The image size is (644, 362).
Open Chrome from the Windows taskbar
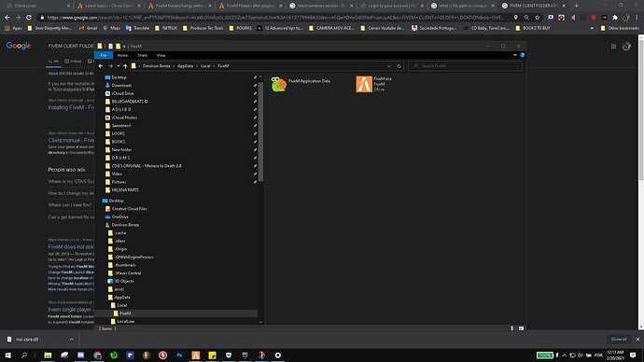point(97,355)
